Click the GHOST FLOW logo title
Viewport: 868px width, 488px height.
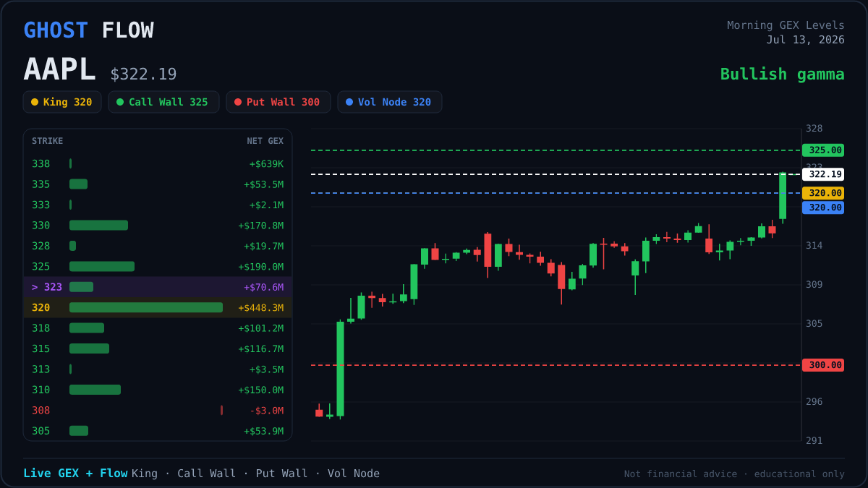pos(88,30)
